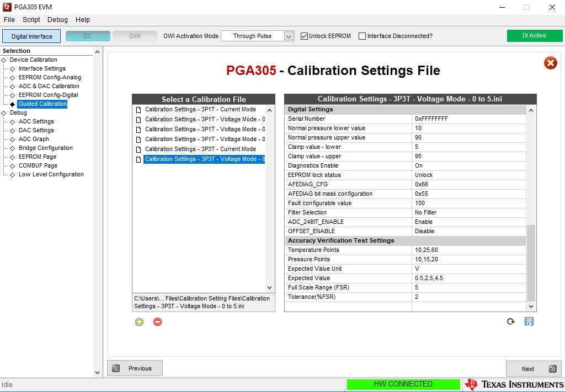Click the reload settings refresh icon
Image resolution: width=565 pixels, height=392 pixels.
[x=510, y=321]
